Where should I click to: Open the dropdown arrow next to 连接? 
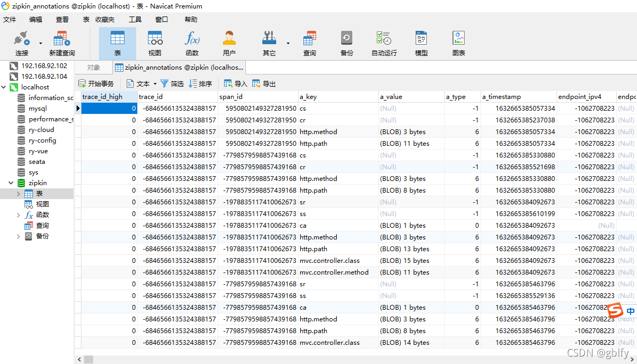pyautogui.click(x=40, y=43)
